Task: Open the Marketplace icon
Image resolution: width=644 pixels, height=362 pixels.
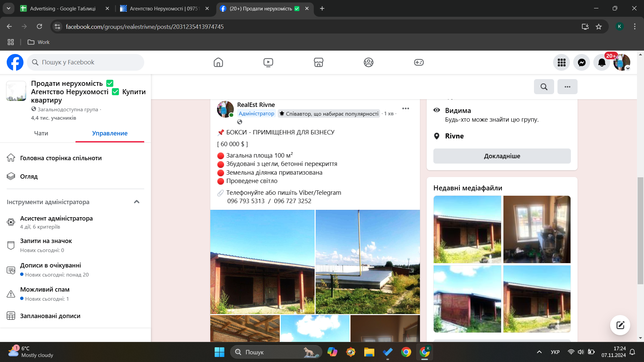Action: tap(318, 62)
